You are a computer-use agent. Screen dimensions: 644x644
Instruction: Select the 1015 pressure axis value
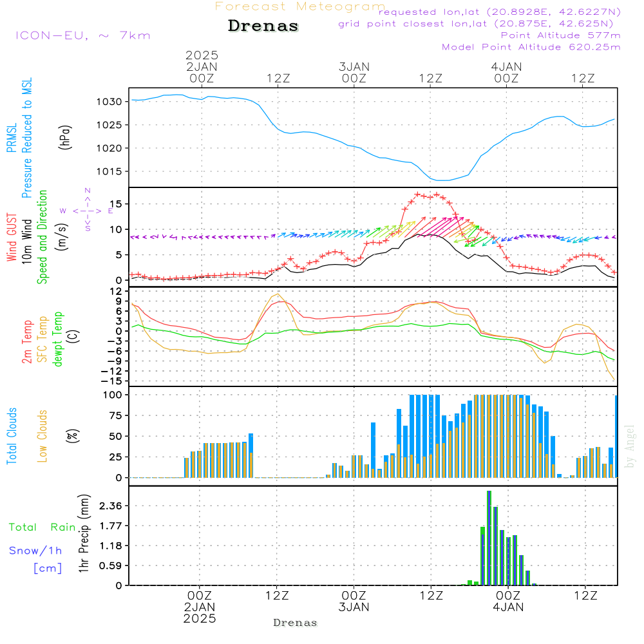[x=109, y=171]
